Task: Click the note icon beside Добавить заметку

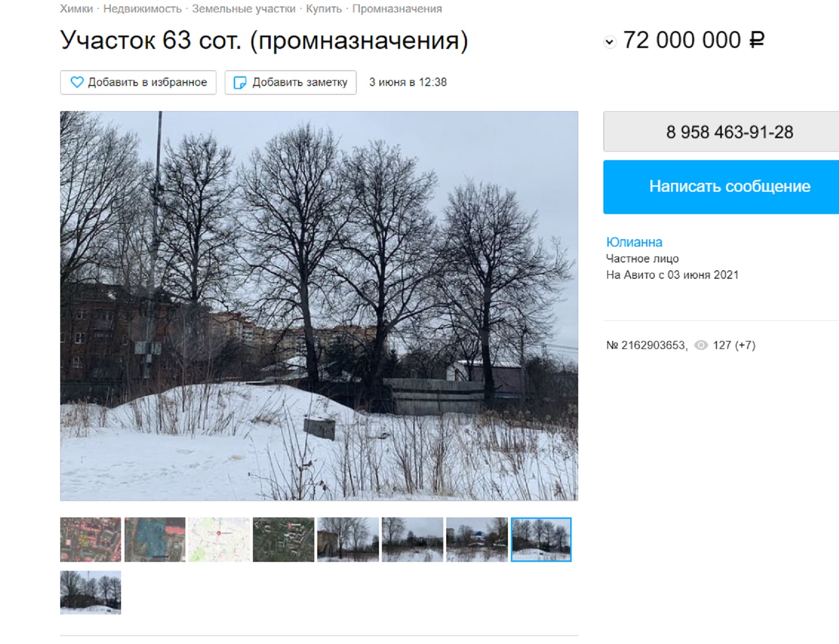Action: (x=240, y=83)
